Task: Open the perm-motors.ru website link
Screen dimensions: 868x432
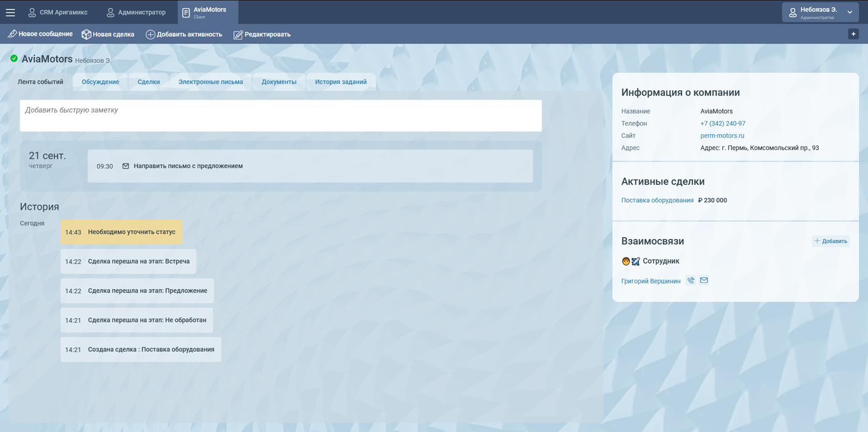Action: point(722,136)
